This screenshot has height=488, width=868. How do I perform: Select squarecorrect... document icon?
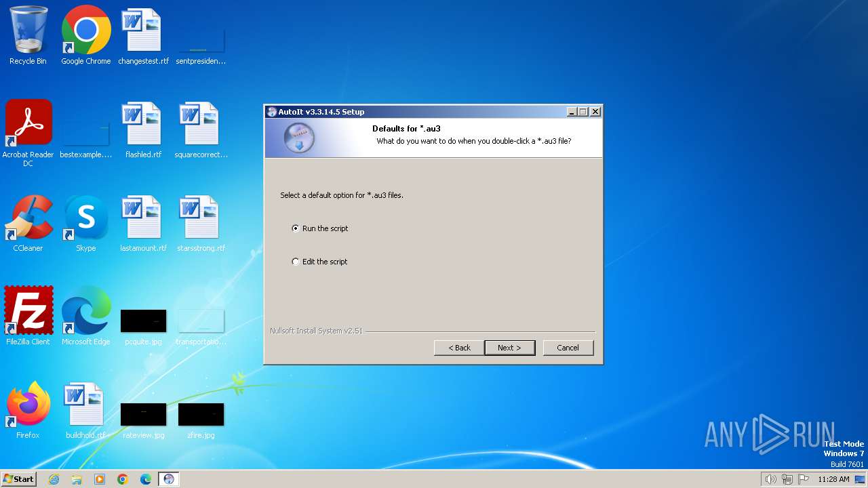[x=201, y=129]
